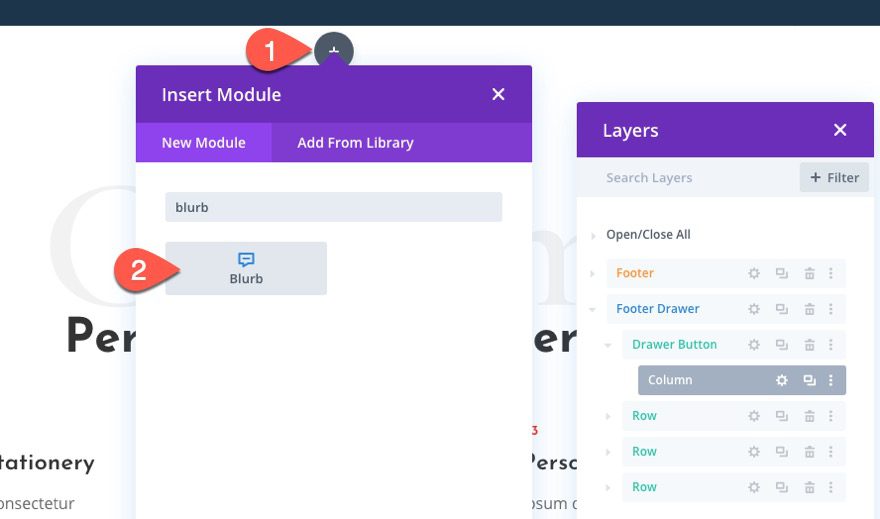Viewport: 880px width, 519px height.
Task: Collapse the Drawer Button layer arrow
Action: (x=609, y=345)
